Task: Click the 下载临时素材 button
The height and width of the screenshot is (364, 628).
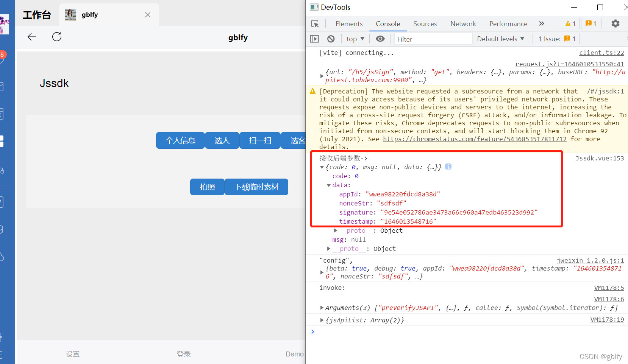Action: point(256,187)
